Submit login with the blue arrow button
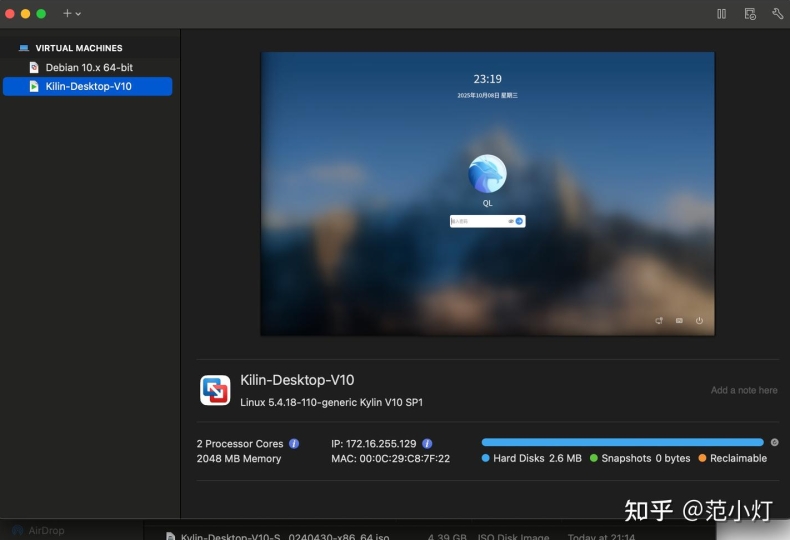790x540 pixels. (x=519, y=221)
